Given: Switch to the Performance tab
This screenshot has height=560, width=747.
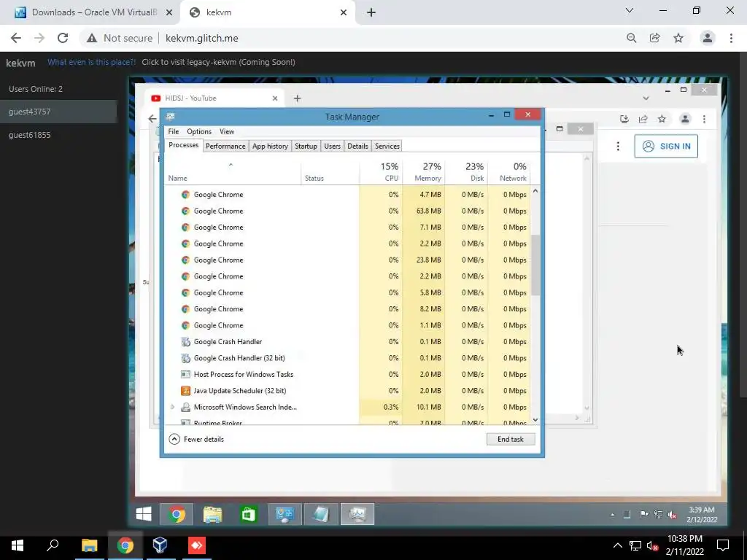Looking at the screenshot, I should click(x=225, y=146).
